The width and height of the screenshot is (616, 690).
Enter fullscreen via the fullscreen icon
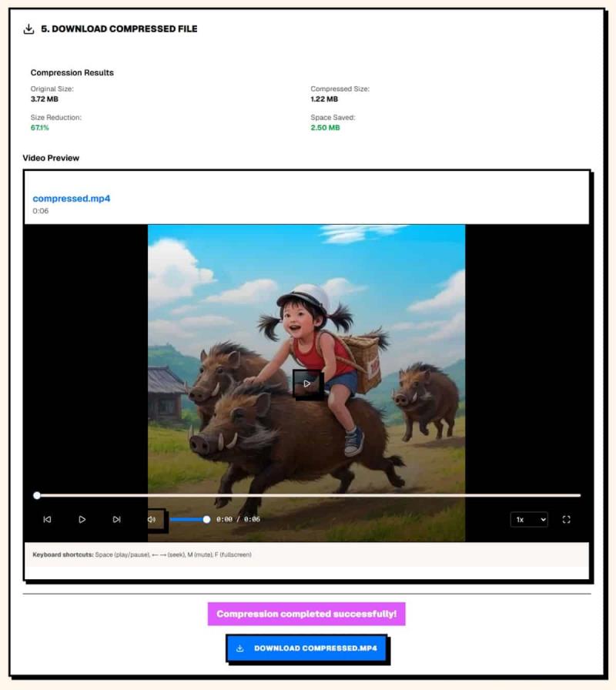pos(566,520)
